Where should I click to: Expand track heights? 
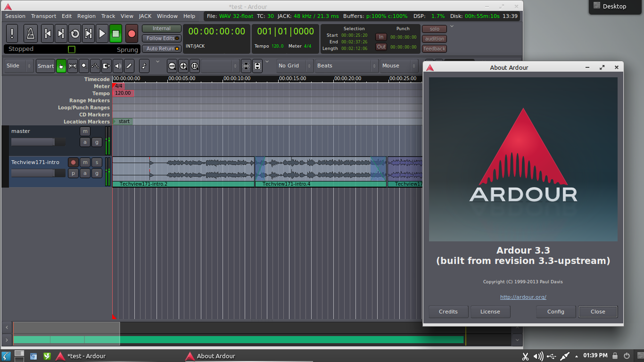click(257, 66)
